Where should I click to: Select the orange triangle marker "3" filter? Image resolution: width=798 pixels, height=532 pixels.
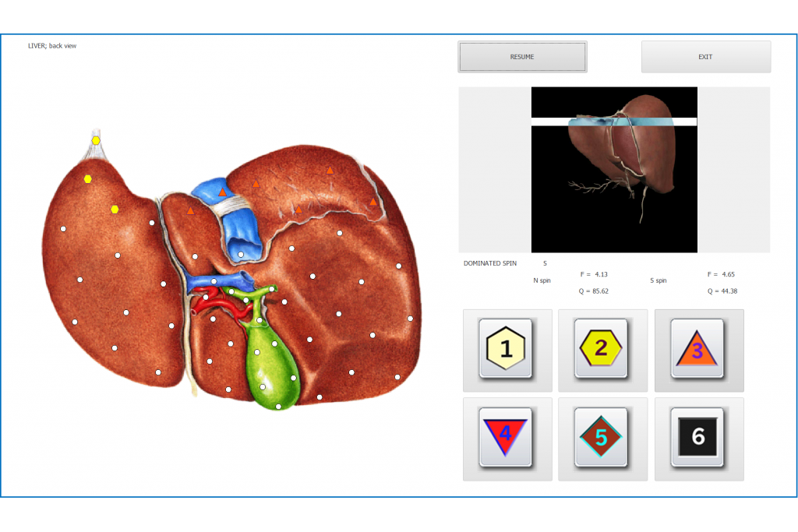(x=698, y=350)
